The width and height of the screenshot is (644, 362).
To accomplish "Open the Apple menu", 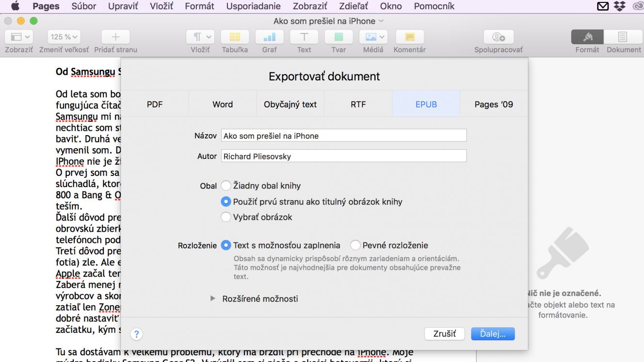I will (15, 6).
